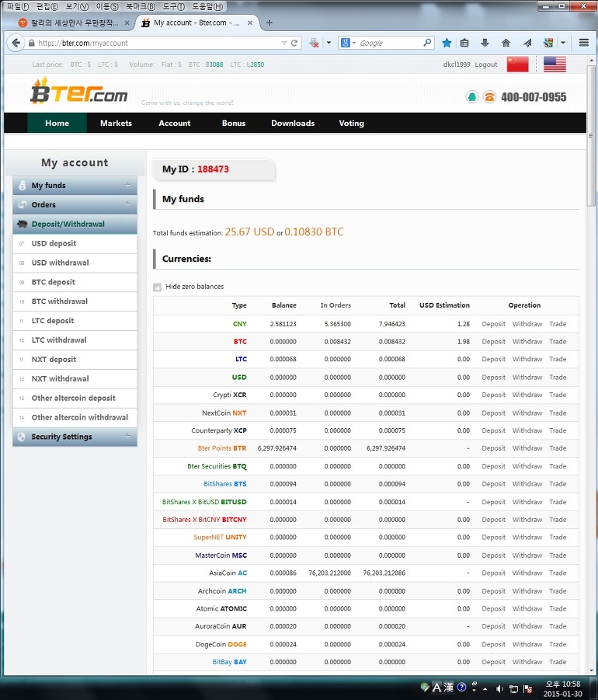Click the blocked-addon icon beside address bar
Viewport: 598px width, 700px height.
pyautogui.click(x=315, y=43)
